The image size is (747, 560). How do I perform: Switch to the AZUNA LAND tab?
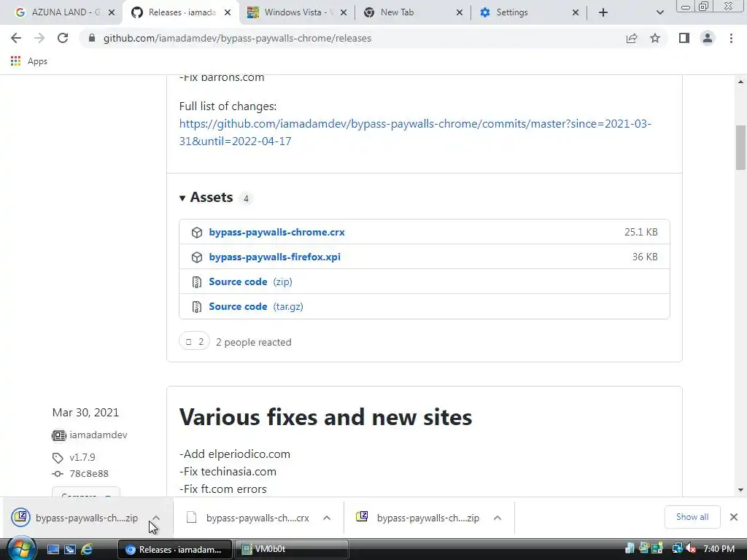coord(60,12)
